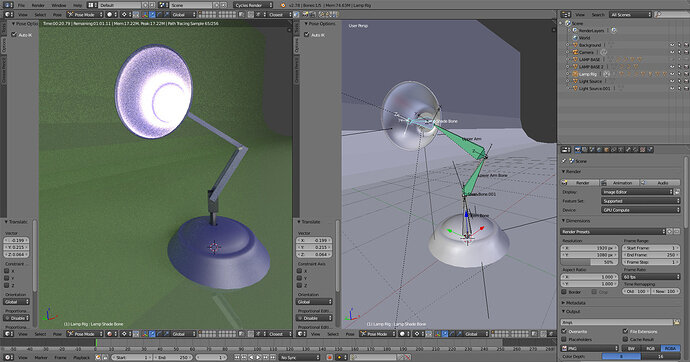Screen dimensions: 690x362
Task: Toggle Auto IK checkbox in the left viewport panel
Action: coord(14,34)
